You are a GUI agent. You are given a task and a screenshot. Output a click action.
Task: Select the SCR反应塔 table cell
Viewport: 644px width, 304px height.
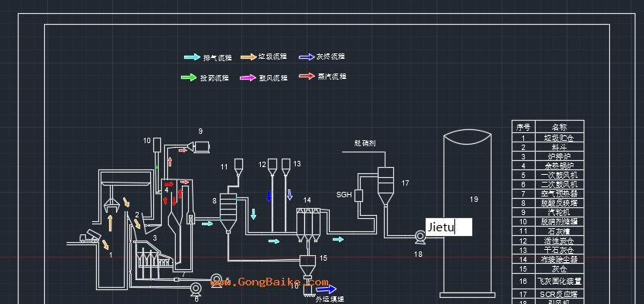click(559, 294)
